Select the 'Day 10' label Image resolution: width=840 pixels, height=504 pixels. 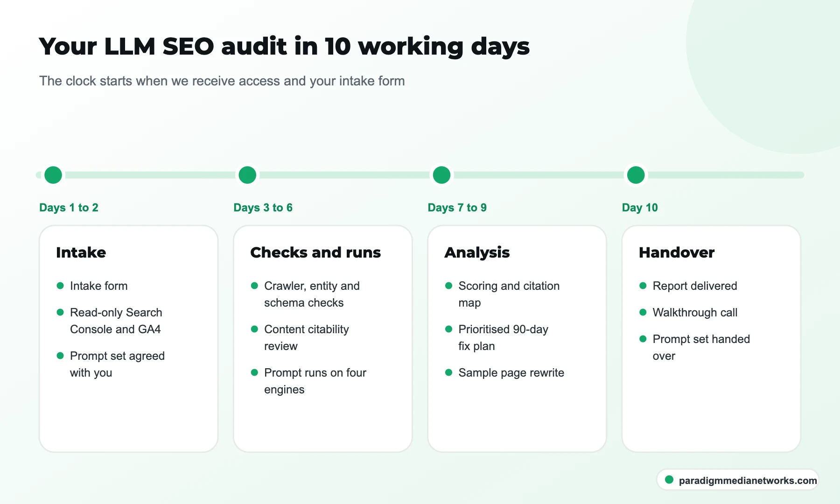[640, 208]
